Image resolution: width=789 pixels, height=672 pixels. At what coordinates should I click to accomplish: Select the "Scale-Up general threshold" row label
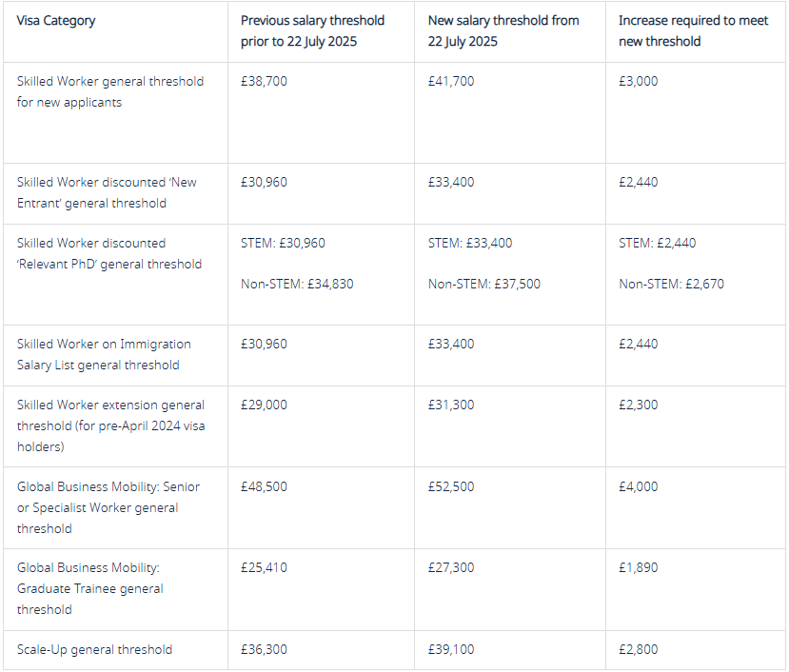tap(95, 649)
